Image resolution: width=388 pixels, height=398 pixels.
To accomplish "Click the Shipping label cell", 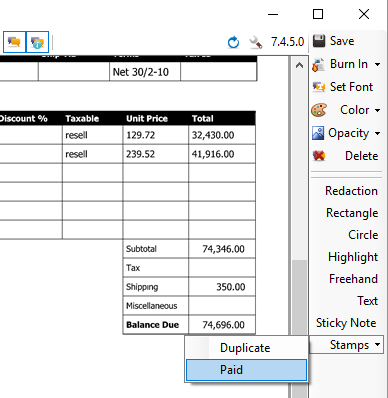I will coord(156,287).
